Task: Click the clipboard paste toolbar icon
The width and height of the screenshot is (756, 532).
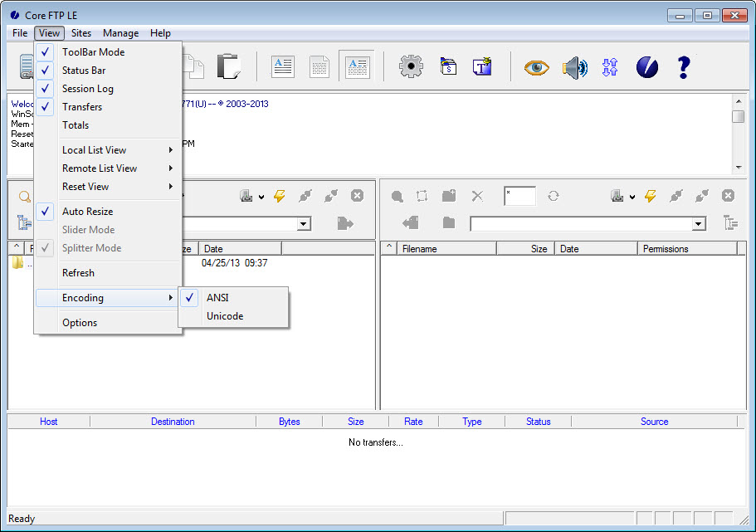Action: (228, 66)
